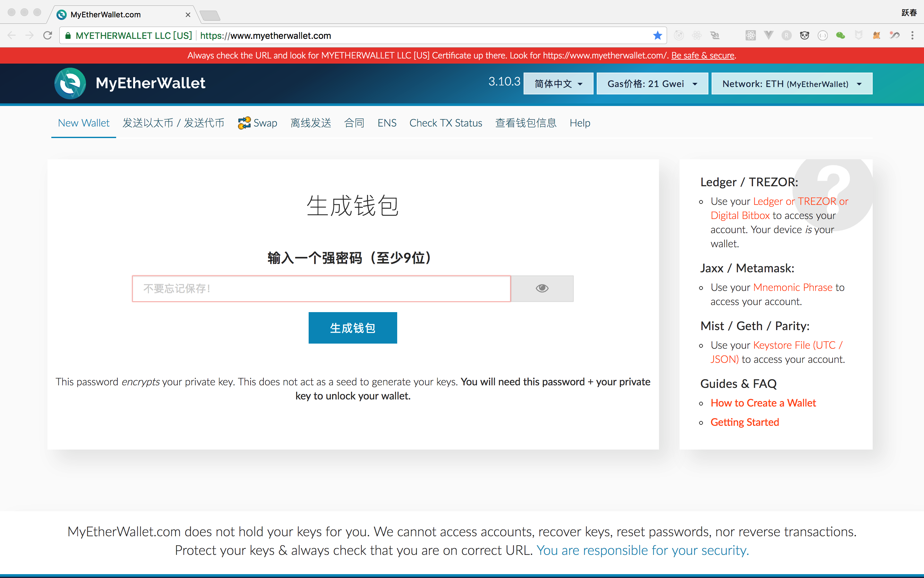Open the Vue devtools extension icon
The height and width of the screenshot is (578, 924).
point(769,36)
